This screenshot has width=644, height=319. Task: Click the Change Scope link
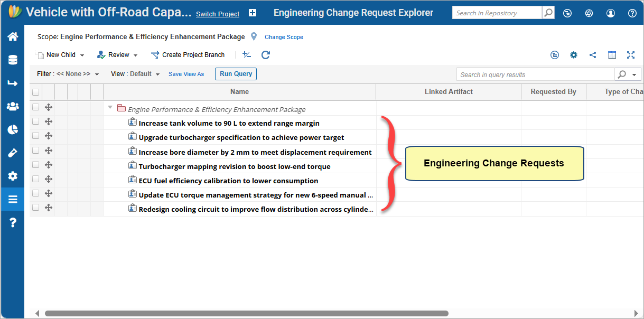(284, 37)
